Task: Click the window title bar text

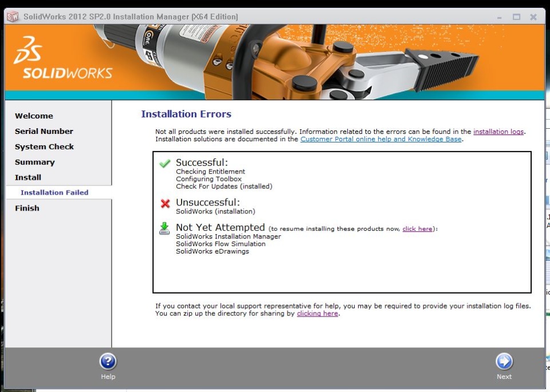Action: click(x=131, y=17)
